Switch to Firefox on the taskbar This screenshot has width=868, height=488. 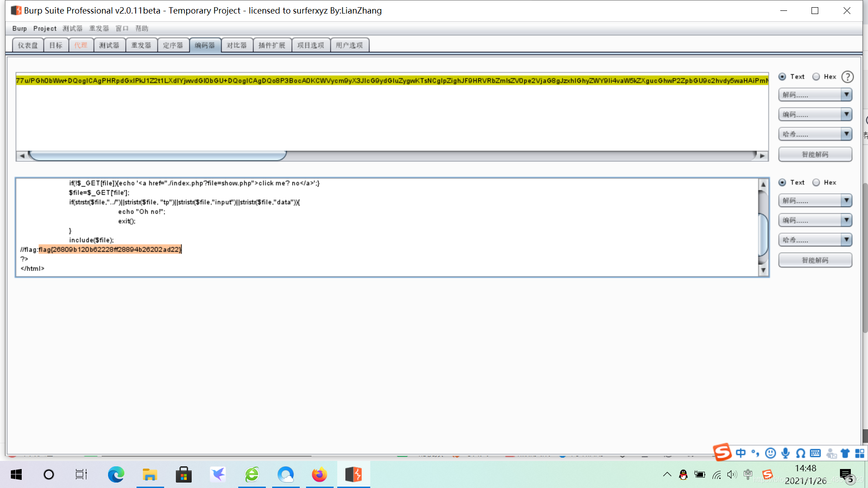pos(320,474)
